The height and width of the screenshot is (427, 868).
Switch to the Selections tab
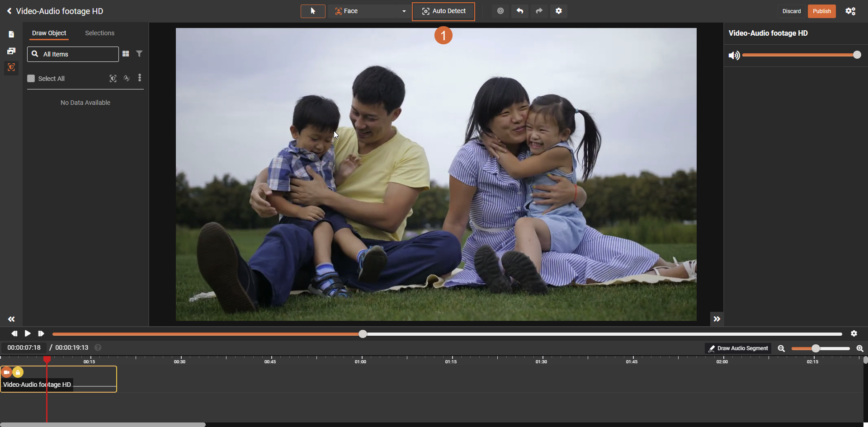[x=99, y=33]
